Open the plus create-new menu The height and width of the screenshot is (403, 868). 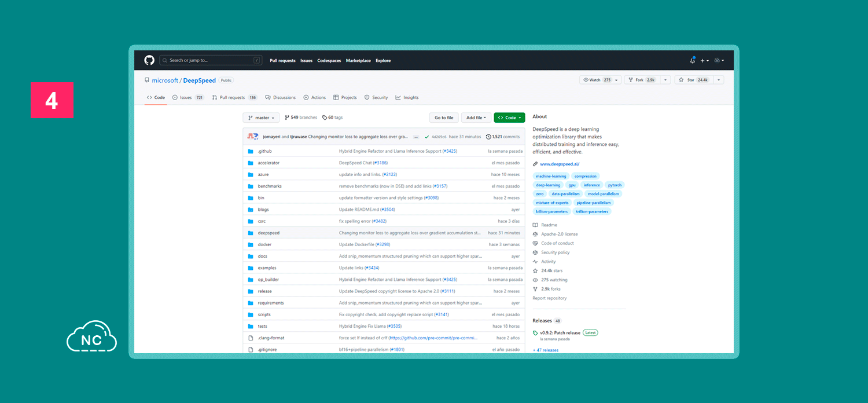click(704, 60)
